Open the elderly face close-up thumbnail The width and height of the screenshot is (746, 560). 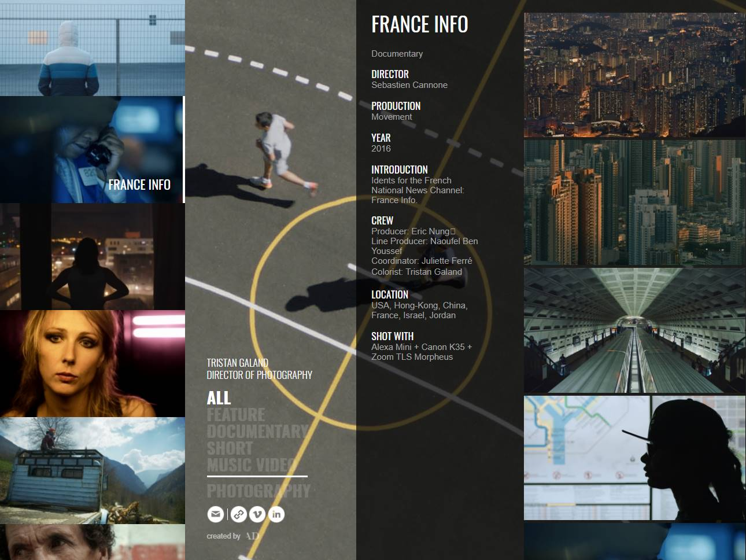(x=93, y=542)
